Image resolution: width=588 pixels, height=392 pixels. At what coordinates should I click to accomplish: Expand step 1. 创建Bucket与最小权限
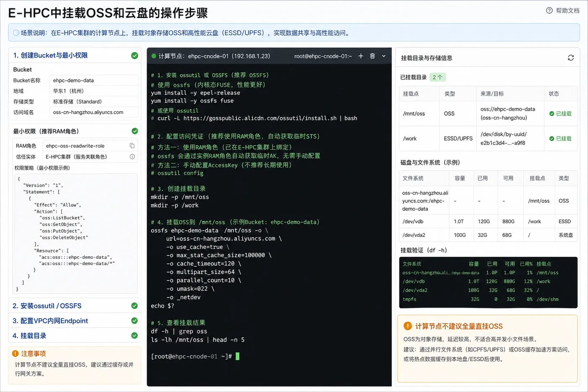click(x=75, y=55)
